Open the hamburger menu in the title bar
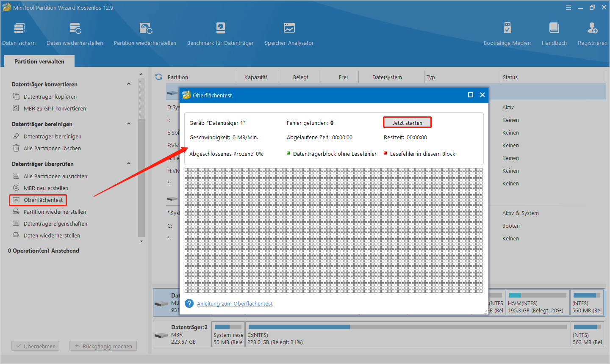Screen dimensions: 610x364 click(568, 8)
